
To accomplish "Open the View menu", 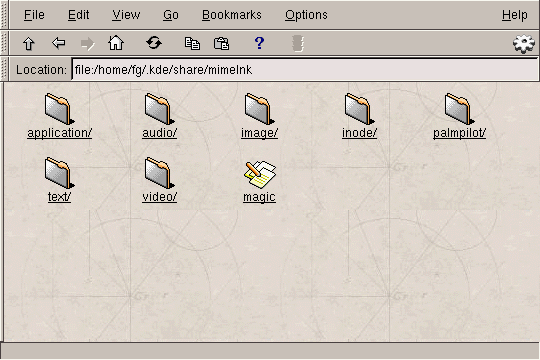I will 126,15.
